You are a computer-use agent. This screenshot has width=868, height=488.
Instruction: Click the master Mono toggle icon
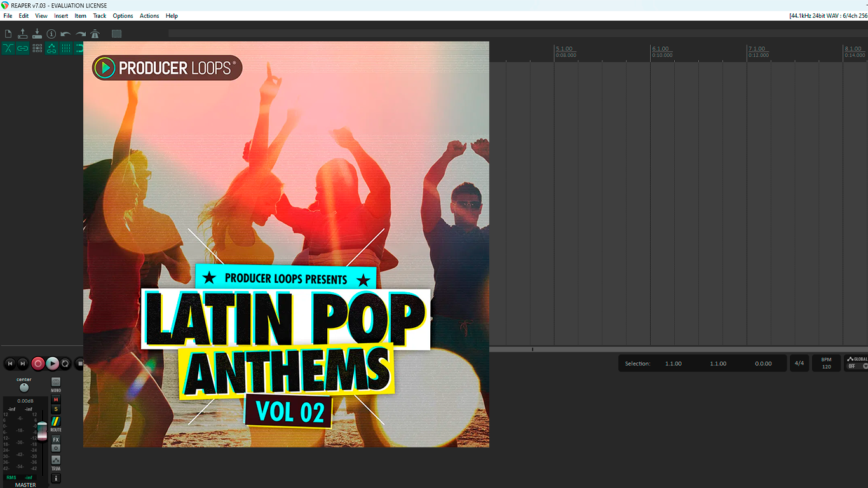click(x=56, y=383)
